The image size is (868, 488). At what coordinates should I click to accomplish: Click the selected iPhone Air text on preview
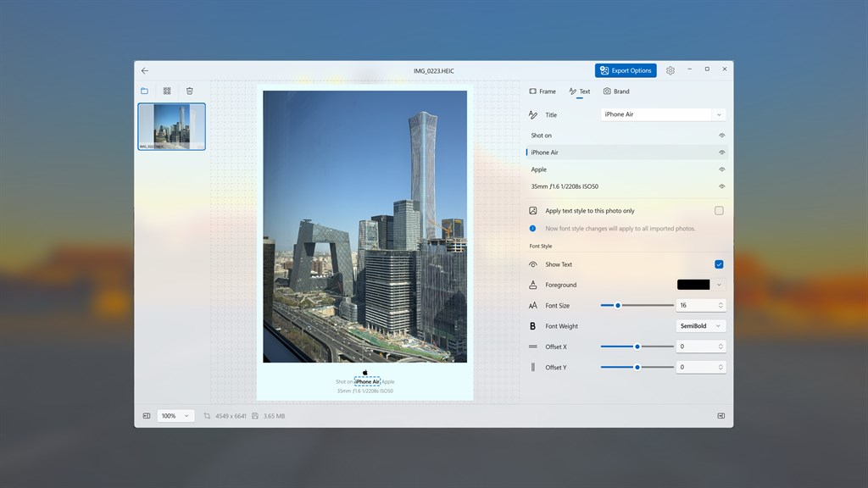click(x=367, y=382)
